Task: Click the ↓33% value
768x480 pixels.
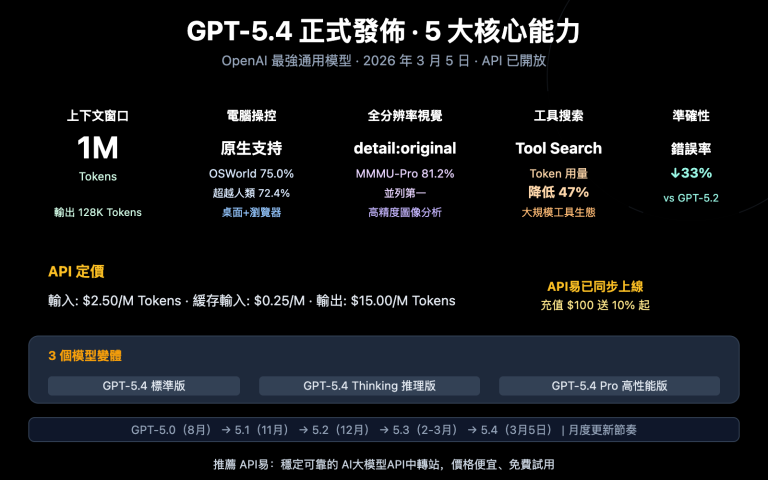Action: pos(691,173)
